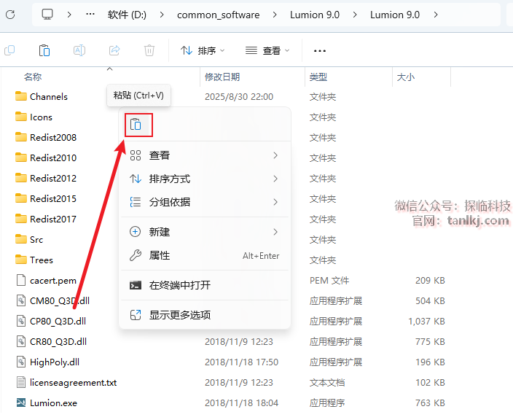Click the 名称 column header
Image resolution: width=513 pixels, height=420 pixels.
33,77
